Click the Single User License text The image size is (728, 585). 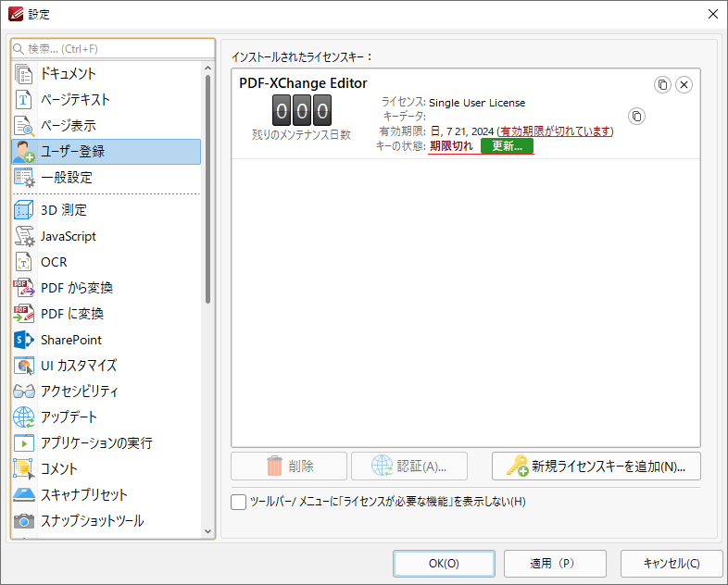tap(477, 103)
